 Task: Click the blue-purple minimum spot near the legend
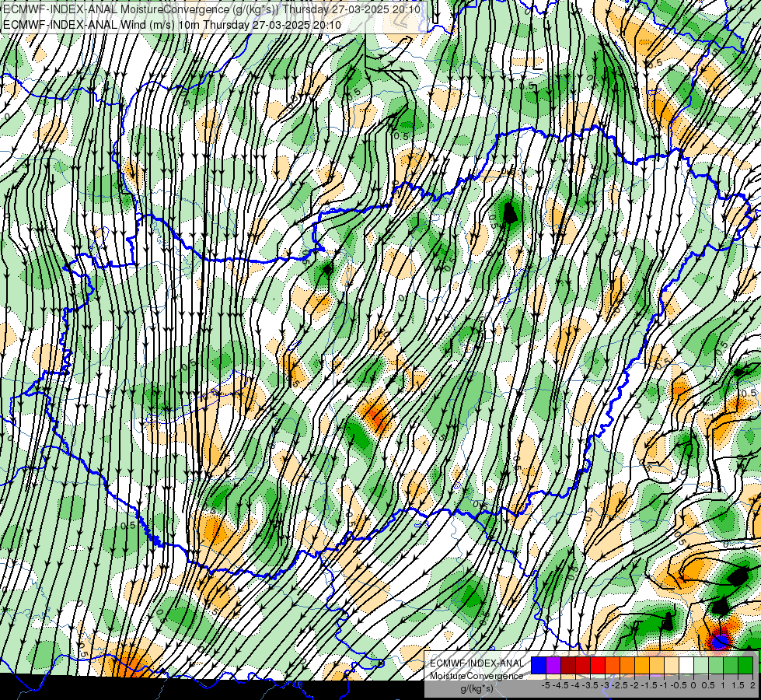[x=721, y=641]
